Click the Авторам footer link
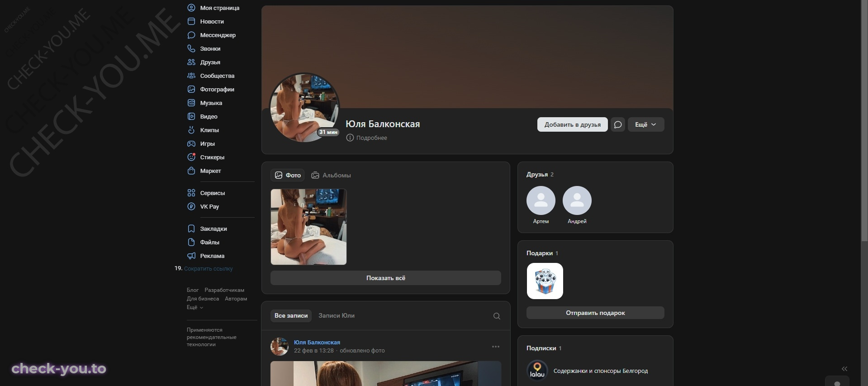Image resolution: width=868 pixels, height=386 pixels. tap(236, 299)
